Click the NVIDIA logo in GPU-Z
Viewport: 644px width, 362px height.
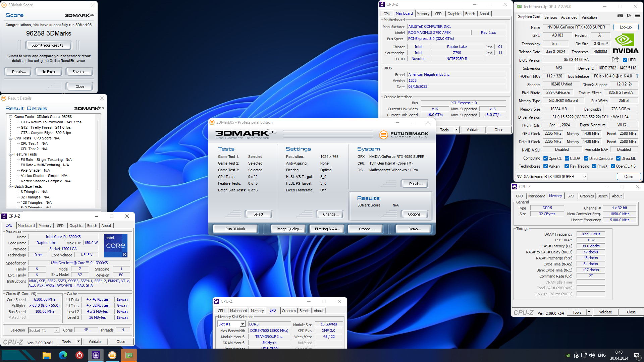pos(626,44)
